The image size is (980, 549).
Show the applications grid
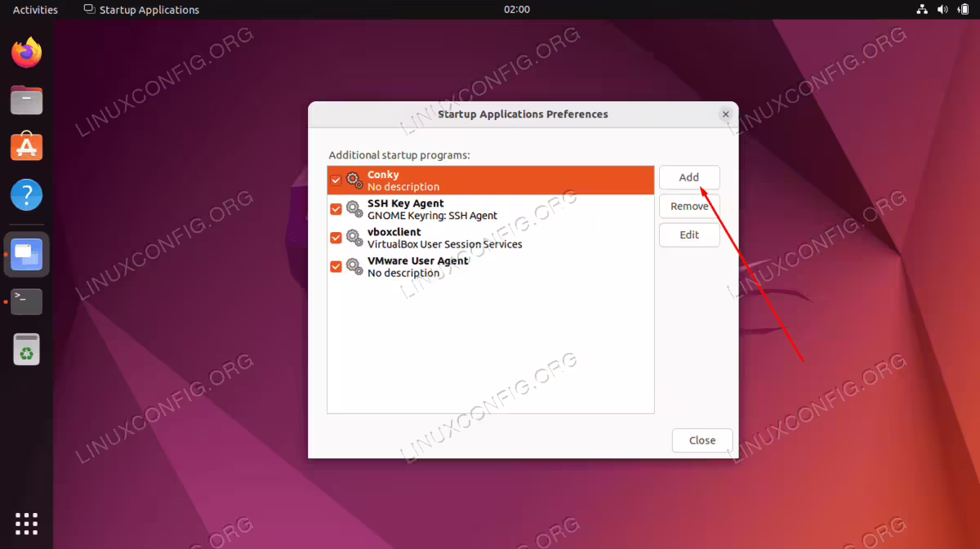coord(26,524)
